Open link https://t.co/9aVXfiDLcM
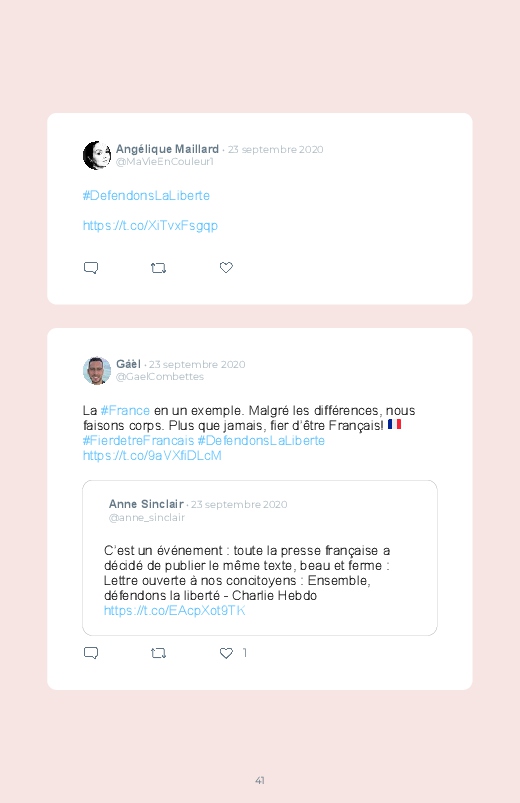Image resolution: width=520 pixels, height=803 pixels. 152,456
